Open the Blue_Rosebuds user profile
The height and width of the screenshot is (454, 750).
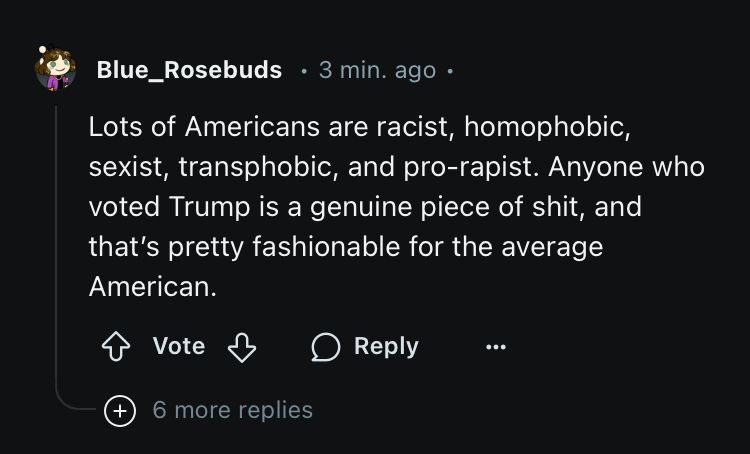(x=189, y=70)
